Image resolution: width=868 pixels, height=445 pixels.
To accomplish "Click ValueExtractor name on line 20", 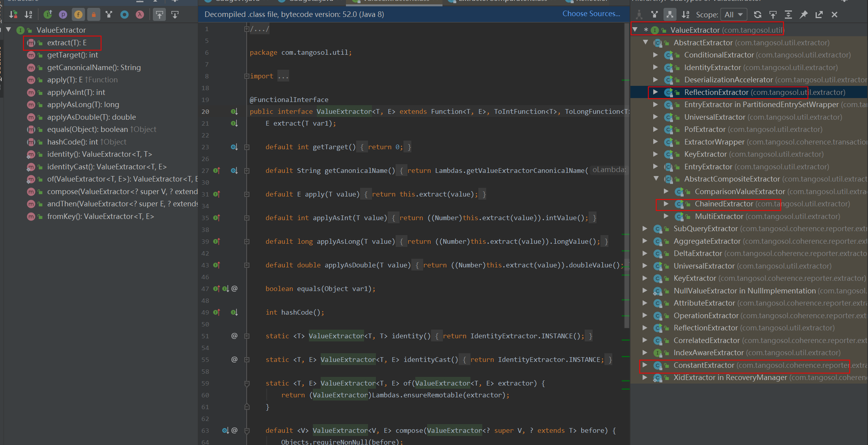I will [x=344, y=111].
